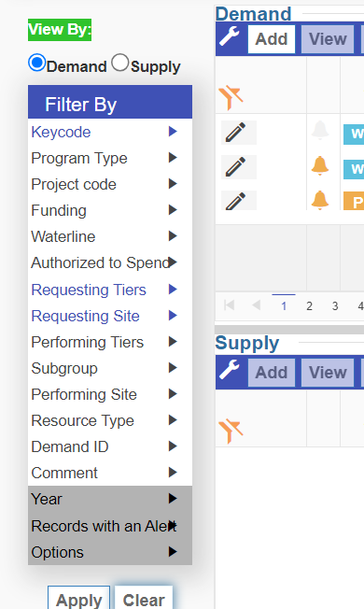Clear filters icon in Supply grid
This screenshot has width=364, height=609.
[231, 431]
